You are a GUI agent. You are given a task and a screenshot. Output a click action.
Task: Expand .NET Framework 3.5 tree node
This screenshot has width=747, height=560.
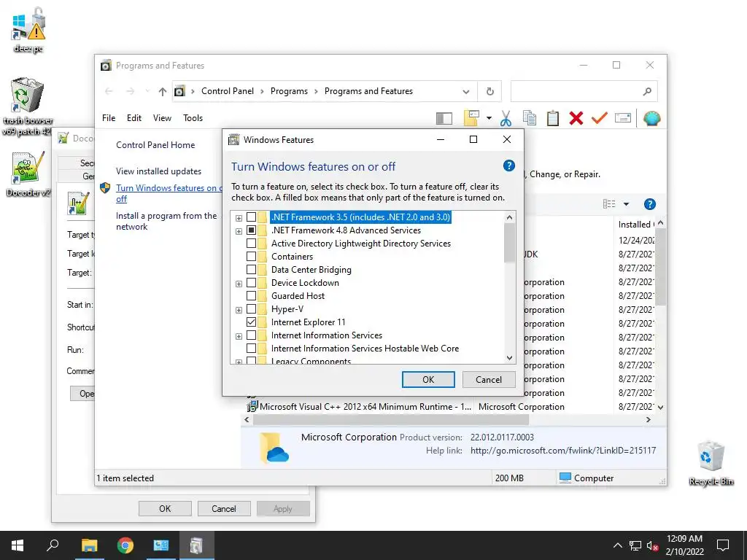coord(239,218)
